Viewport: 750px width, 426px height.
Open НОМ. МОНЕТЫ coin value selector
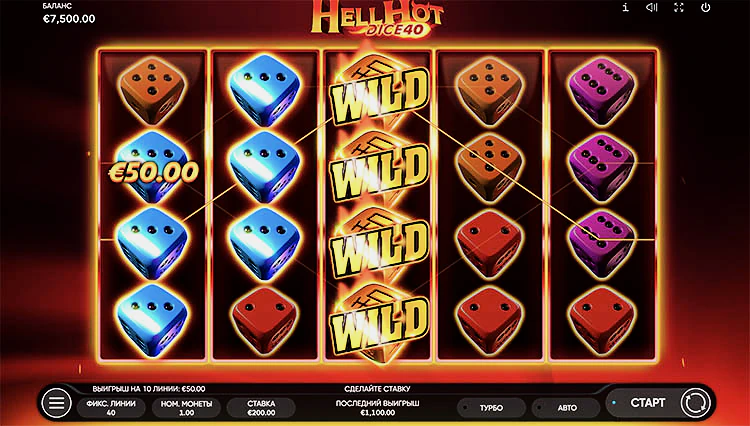click(x=187, y=408)
